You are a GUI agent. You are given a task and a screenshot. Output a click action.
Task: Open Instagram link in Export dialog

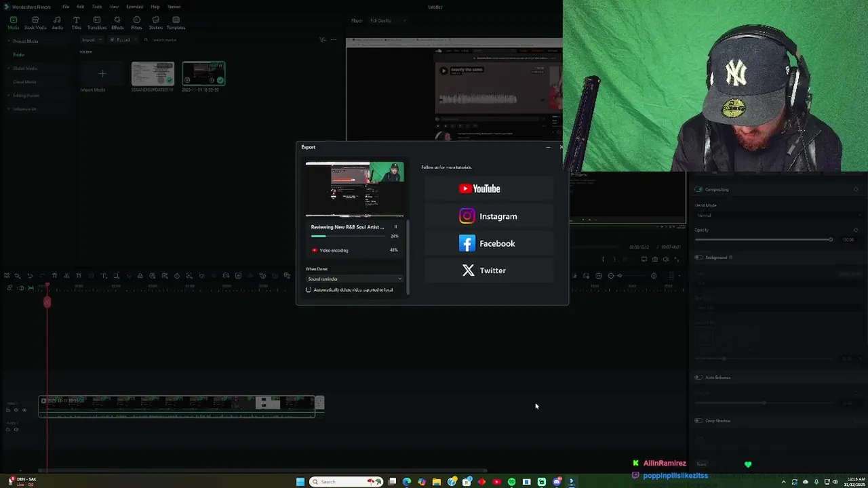point(489,216)
